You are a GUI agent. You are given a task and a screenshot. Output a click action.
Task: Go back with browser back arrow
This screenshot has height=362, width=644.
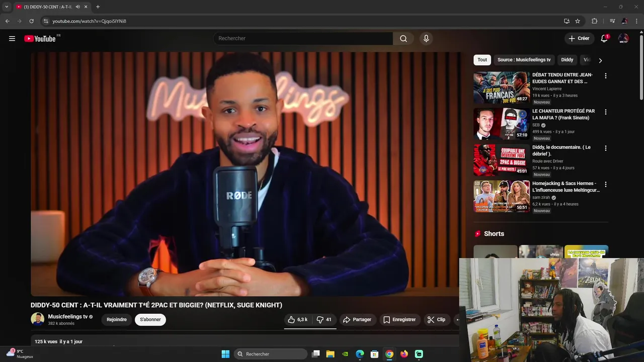pos(7,21)
